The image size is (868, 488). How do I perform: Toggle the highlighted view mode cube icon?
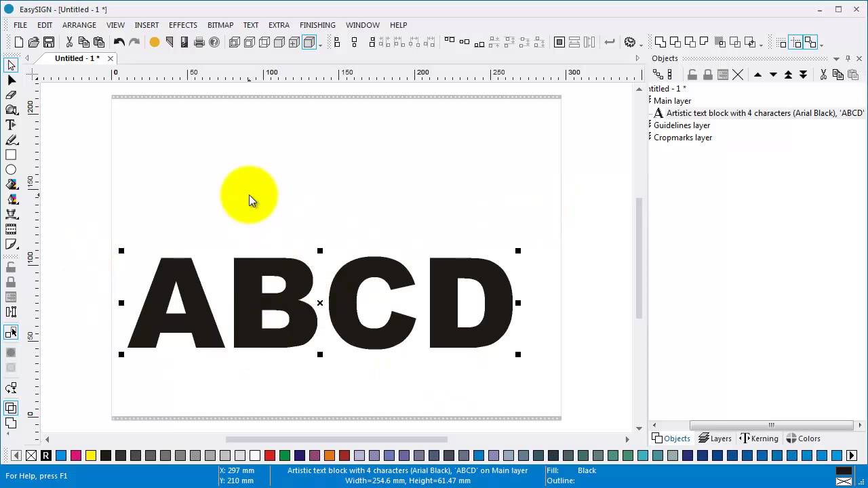[x=309, y=42]
